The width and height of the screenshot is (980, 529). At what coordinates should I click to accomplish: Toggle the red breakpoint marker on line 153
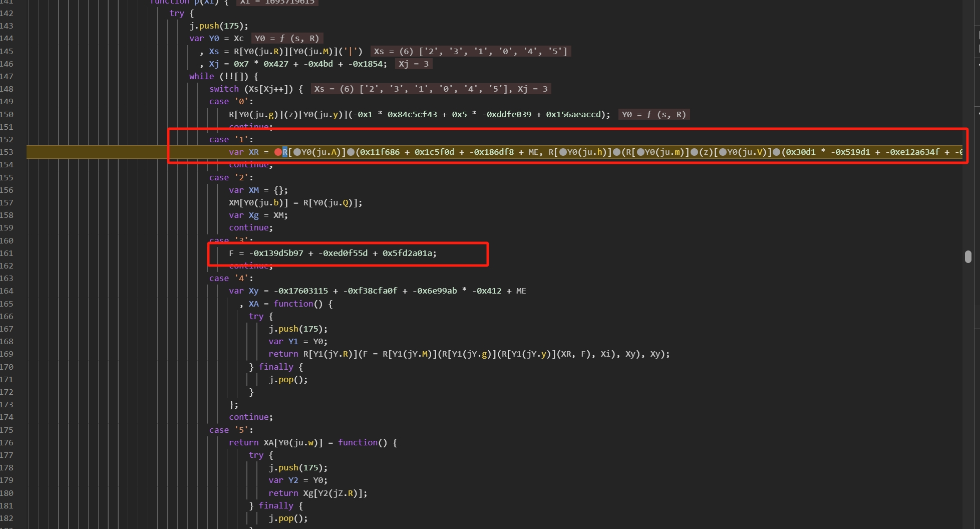(x=278, y=152)
